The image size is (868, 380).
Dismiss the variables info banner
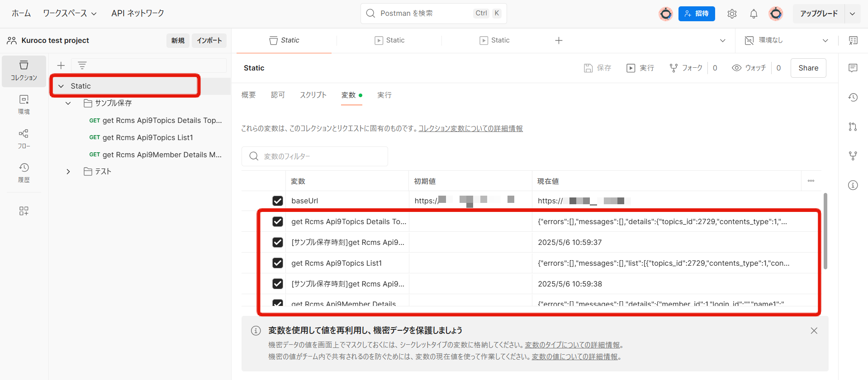pyautogui.click(x=814, y=331)
